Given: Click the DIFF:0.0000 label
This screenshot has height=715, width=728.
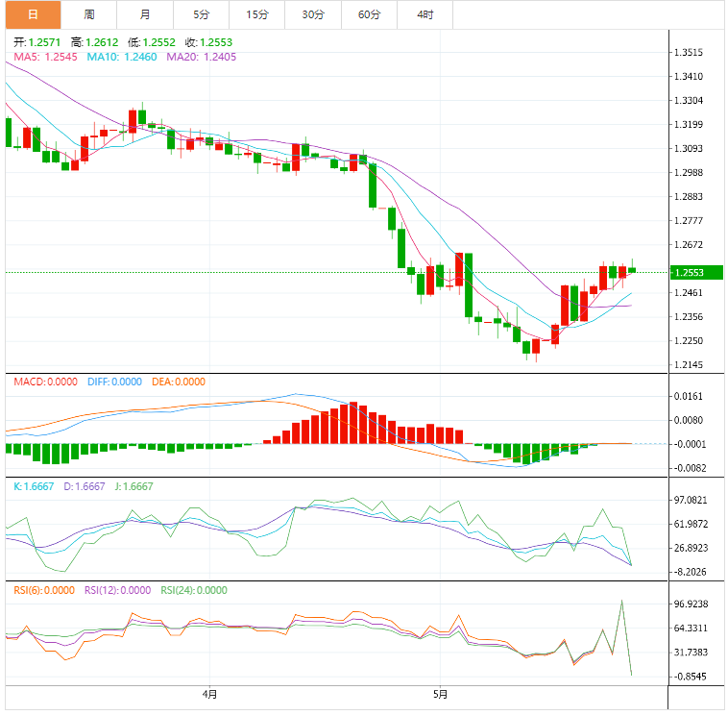Looking at the screenshot, I should click(114, 382).
